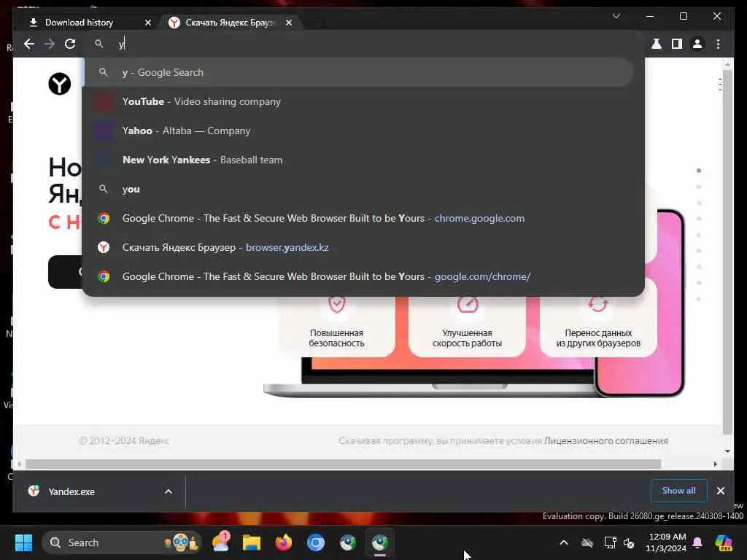This screenshot has height=560, width=747.
Task: Click the taskbar Search box
Action: click(122, 542)
